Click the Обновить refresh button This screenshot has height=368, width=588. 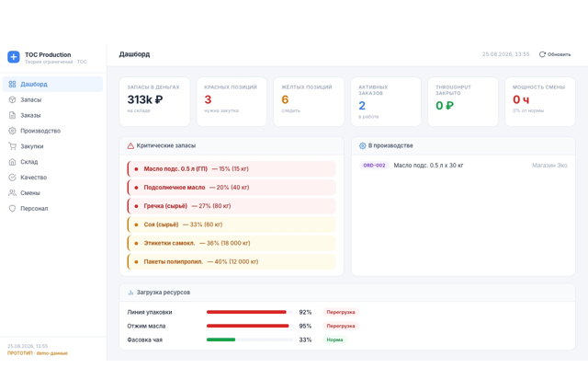tap(555, 54)
